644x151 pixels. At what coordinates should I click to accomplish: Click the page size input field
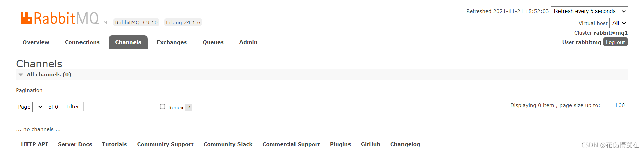[x=614, y=106]
